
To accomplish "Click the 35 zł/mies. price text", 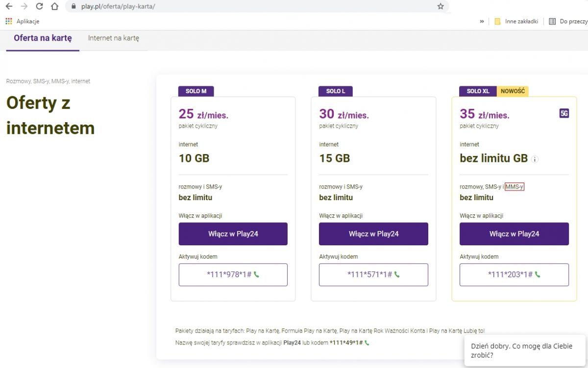I will 485,114.
